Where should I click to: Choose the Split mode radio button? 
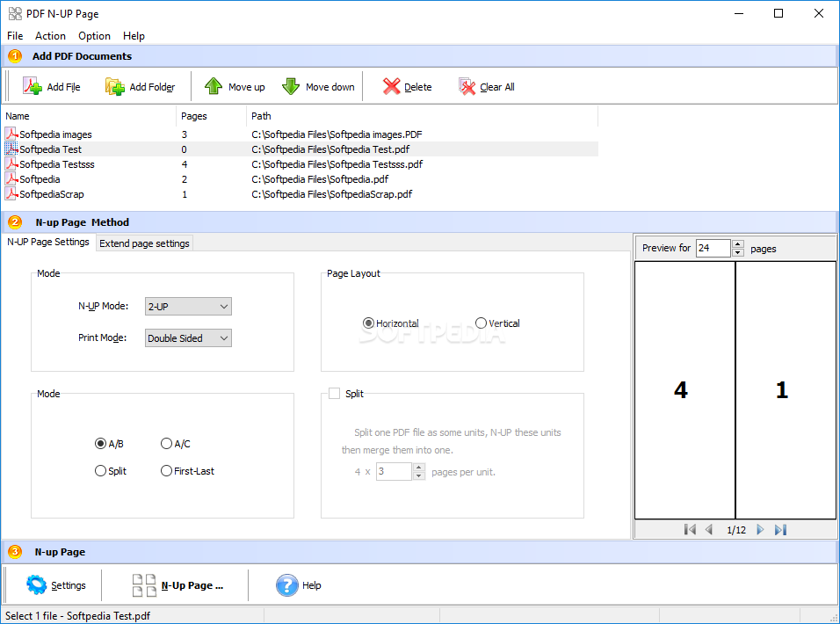100,471
